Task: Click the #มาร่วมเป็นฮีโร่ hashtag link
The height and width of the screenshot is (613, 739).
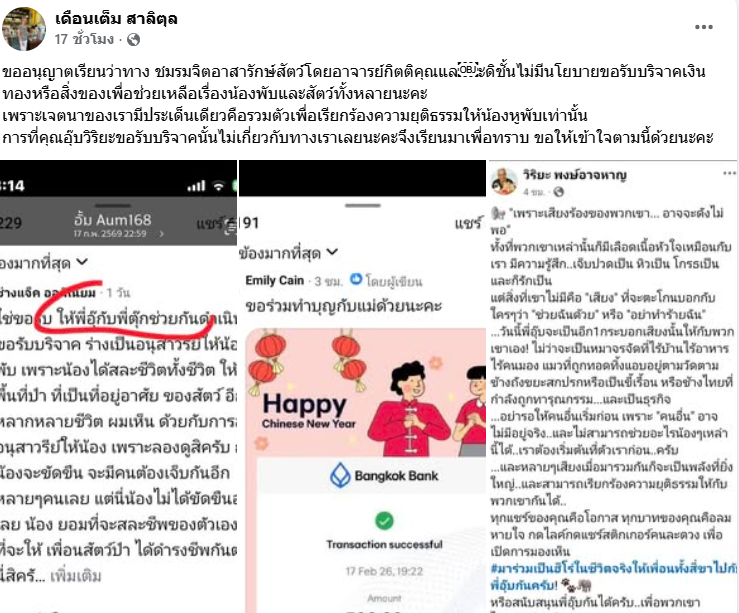Action: point(613,569)
